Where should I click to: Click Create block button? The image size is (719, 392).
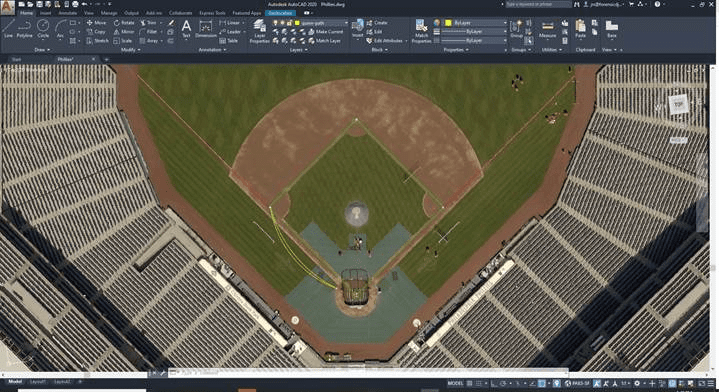pyautogui.click(x=377, y=22)
